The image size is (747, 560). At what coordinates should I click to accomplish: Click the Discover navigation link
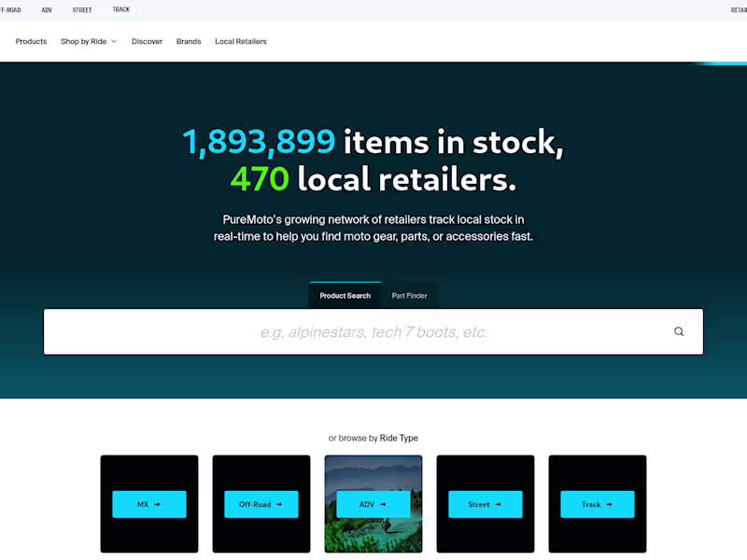pos(147,41)
